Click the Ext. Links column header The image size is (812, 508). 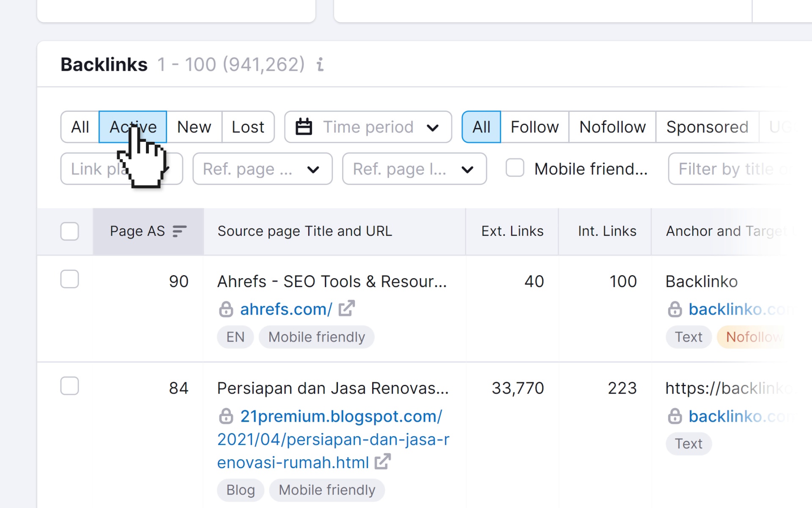click(512, 231)
